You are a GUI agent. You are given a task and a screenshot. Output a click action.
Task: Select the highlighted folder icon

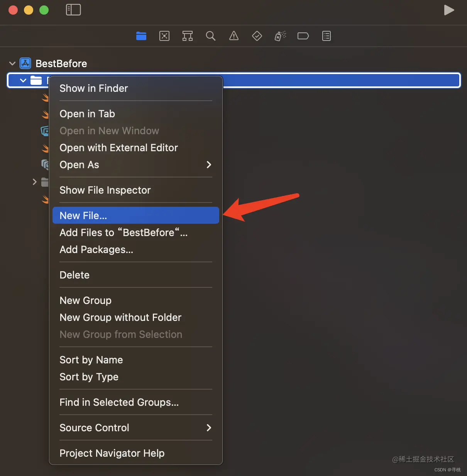(36, 80)
